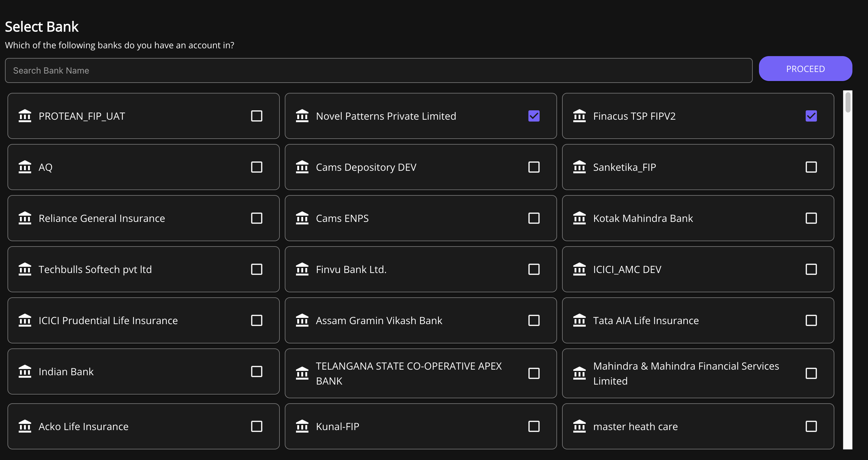This screenshot has width=868, height=460.
Task: Click the bank icon next to Mahindra & Mahindra Financial Services
Action: [579, 373]
